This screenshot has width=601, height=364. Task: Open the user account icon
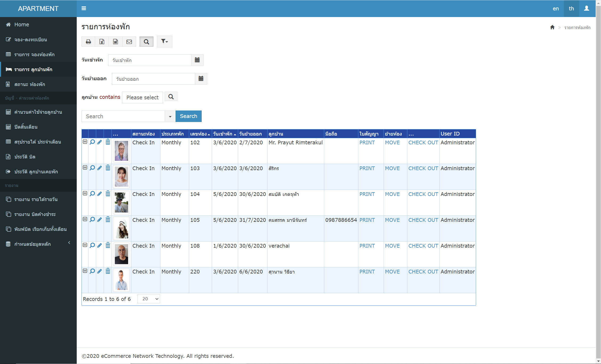(x=586, y=9)
